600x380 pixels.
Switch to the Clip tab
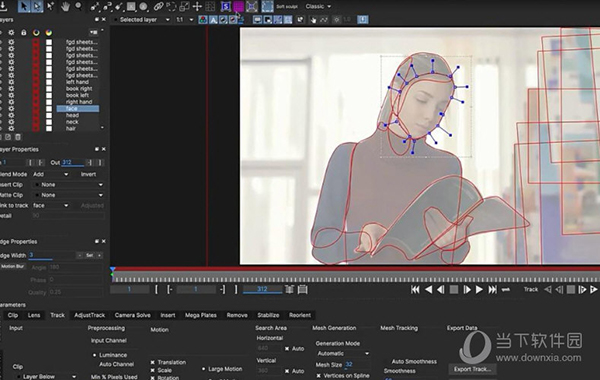13,315
